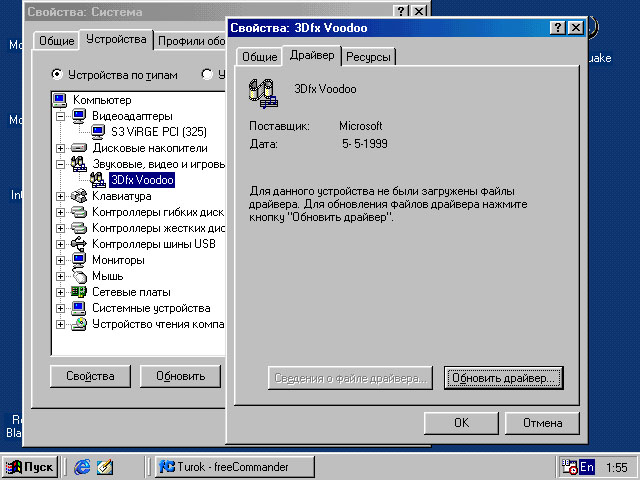Expand the Контроллеры гибких дисков branch
This screenshot has height=480, width=640.
pyautogui.click(x=60, y=212)
